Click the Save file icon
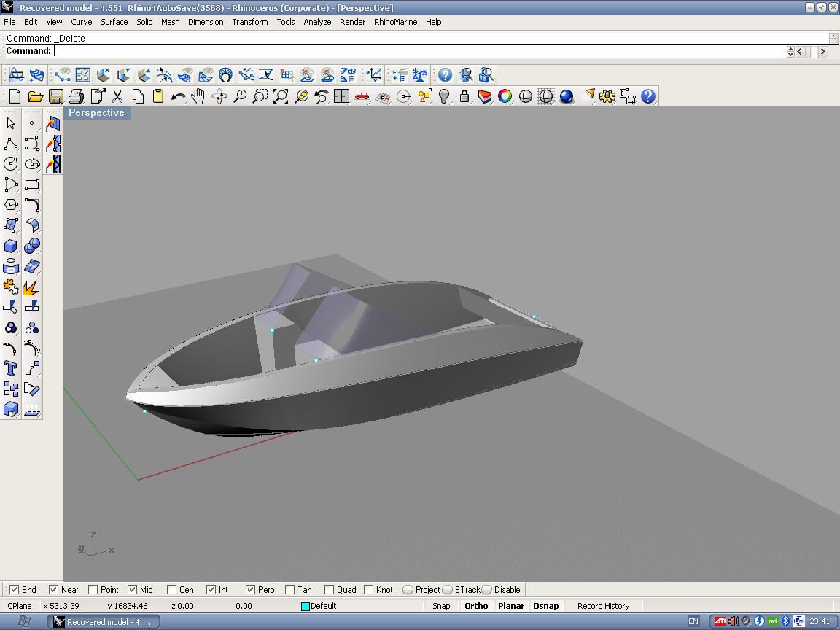The width and height of the screenshot is (840, 630). (x=56, y=96)
